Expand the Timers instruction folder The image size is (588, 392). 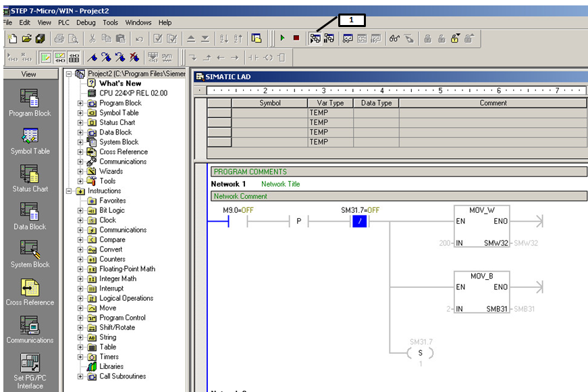click(x=81, y=357)
